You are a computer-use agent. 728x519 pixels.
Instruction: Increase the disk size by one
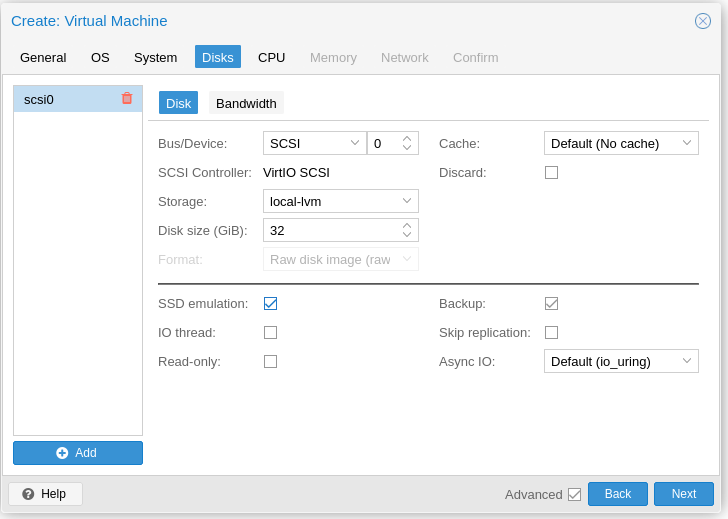(407, 226)
